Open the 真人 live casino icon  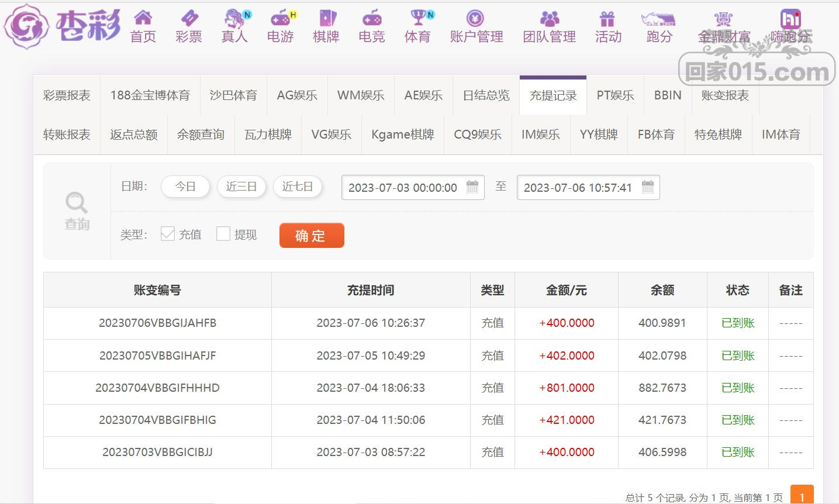click(x=234, y=18)
